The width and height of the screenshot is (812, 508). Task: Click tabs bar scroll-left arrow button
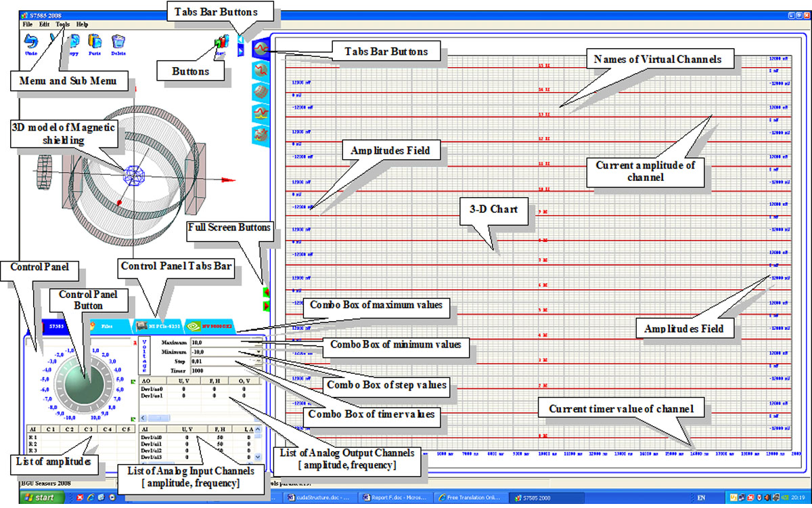pyautogui.click(x=240, y=39)
